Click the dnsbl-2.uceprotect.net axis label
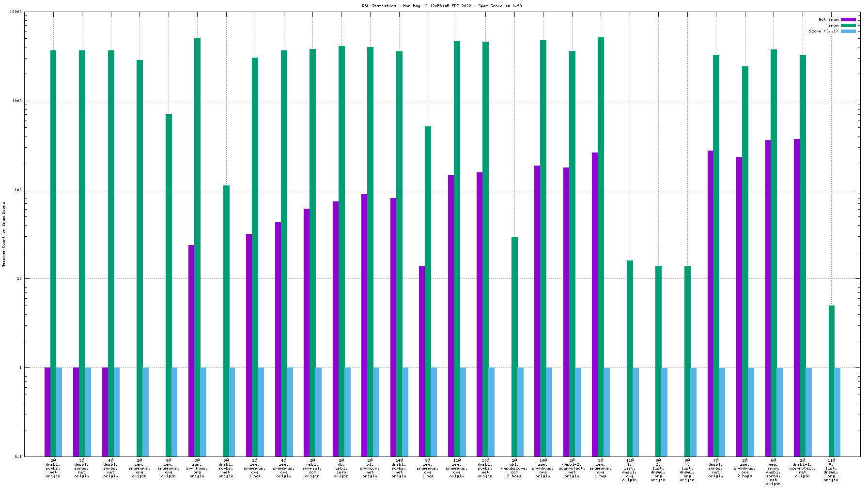The image size is (868, 488). 572,468
